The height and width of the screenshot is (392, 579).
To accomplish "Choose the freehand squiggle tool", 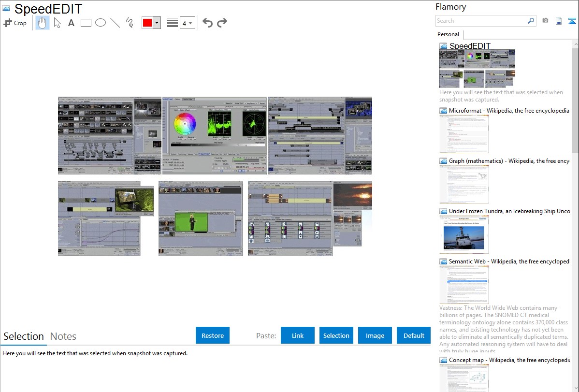I will [x=130, y=23].
